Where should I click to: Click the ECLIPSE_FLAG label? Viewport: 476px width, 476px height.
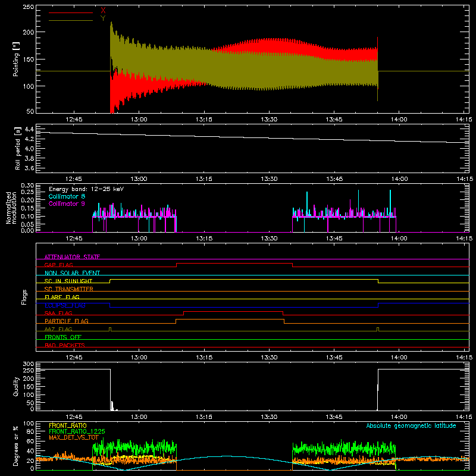coord(65,305)
